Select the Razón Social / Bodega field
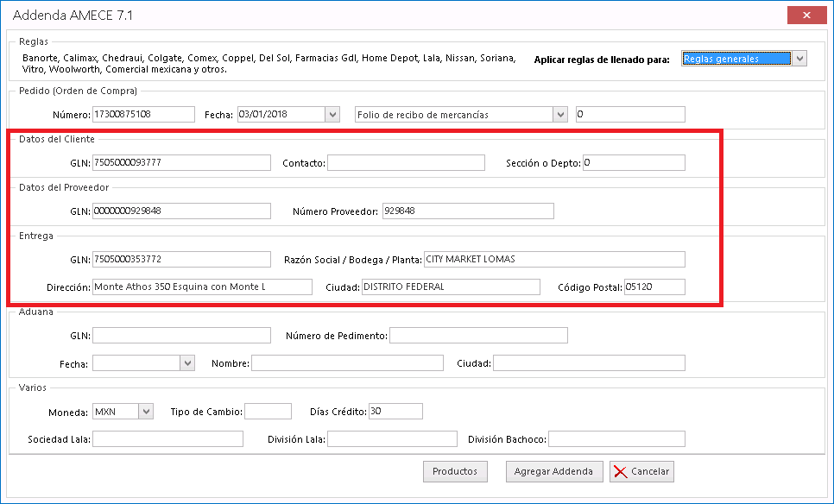834x504 pixels. [554, 259]
